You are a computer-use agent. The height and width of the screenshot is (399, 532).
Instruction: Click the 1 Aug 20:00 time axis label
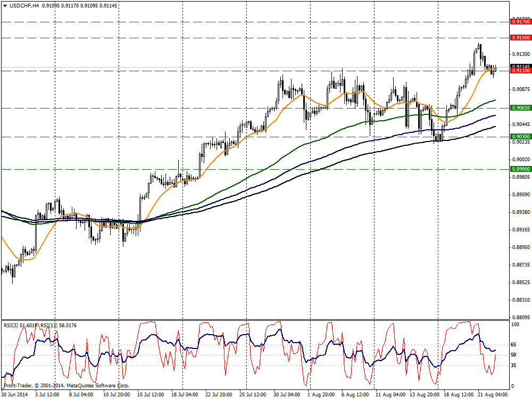click(x=321, y=395)
